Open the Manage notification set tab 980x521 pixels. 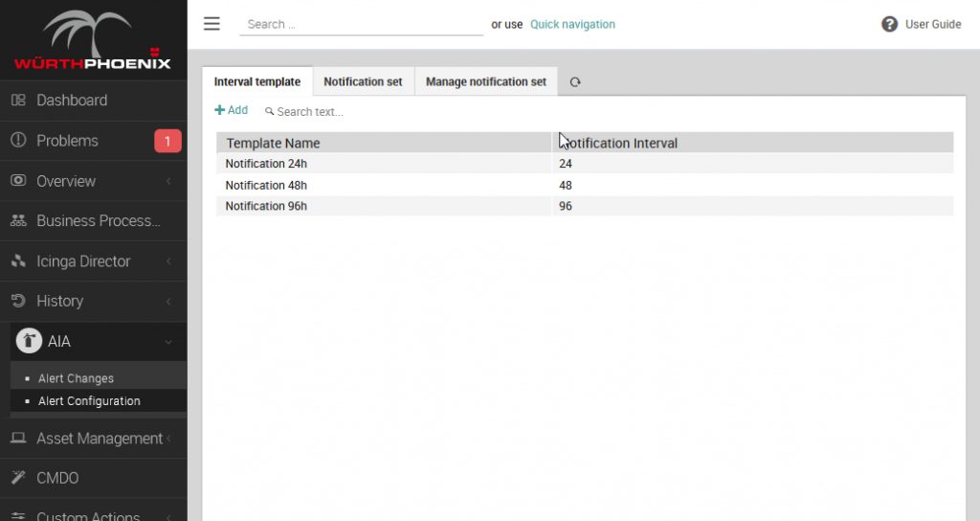click(485, 82)
